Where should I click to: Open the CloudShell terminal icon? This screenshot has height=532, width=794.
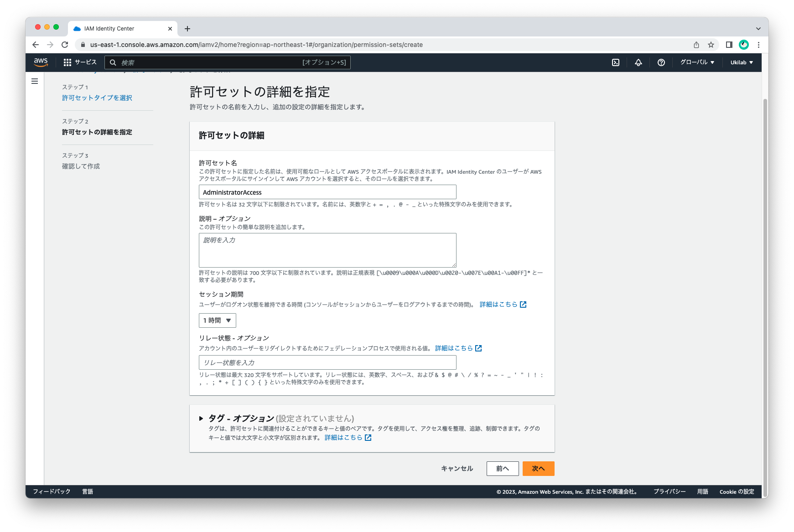point(616,62)
